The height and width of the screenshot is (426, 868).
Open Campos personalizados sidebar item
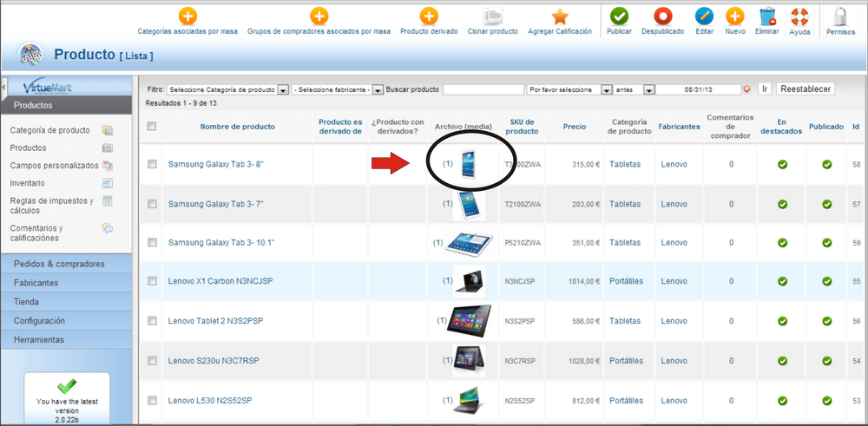(54, 166)
